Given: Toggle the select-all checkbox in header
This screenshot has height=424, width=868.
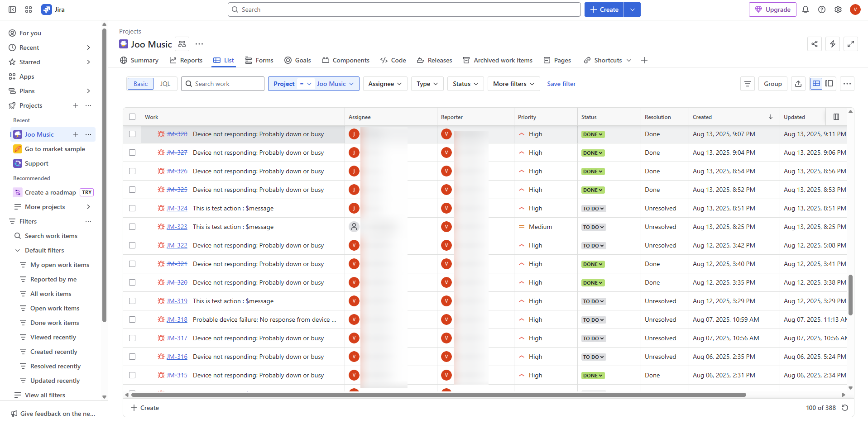Looking at the screenshot, I should 132,117.
